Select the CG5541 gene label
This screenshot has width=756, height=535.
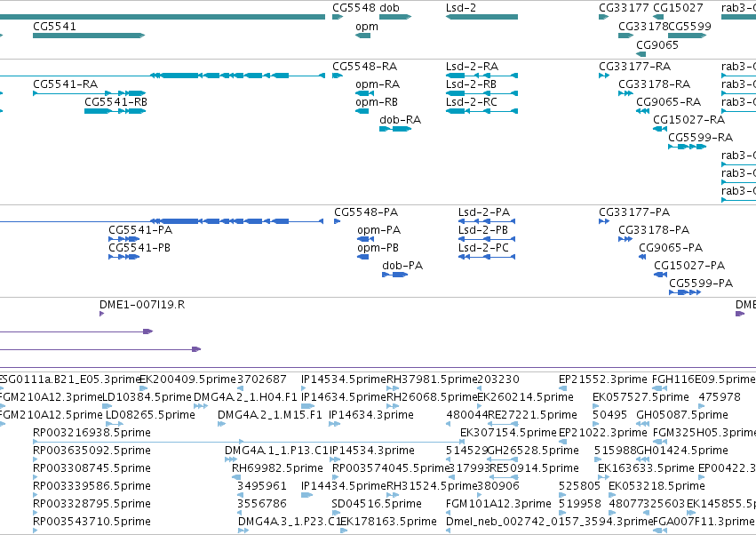pos(54,26)
